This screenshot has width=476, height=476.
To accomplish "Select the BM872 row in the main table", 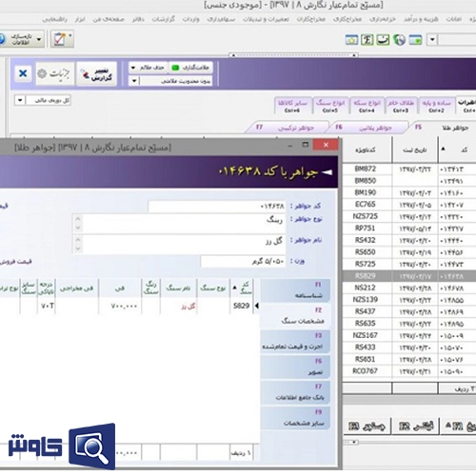I will pos(409,169).
